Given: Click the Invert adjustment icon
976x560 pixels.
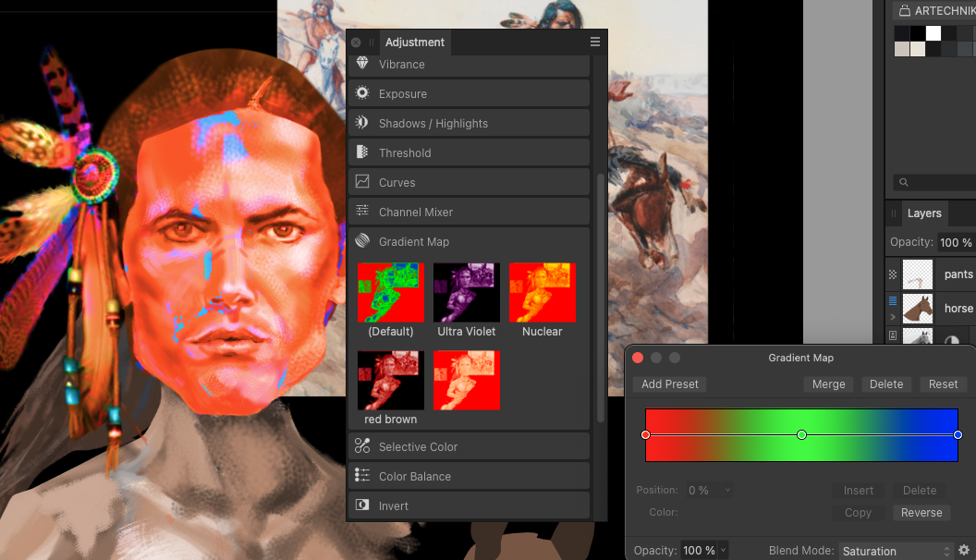Looking at the screenshot, I should [x=362, y=505].
